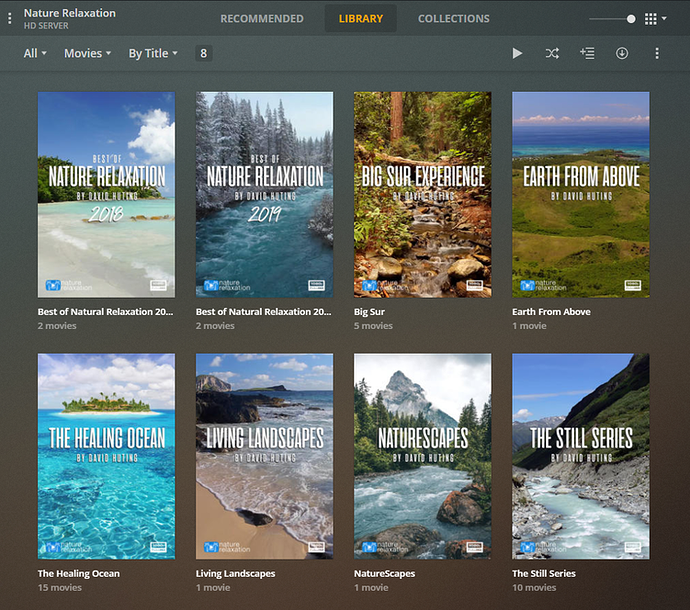Screen dimensions: 690x610
Task: Click the Nature Relaxation library name
Action: [70, 13]
